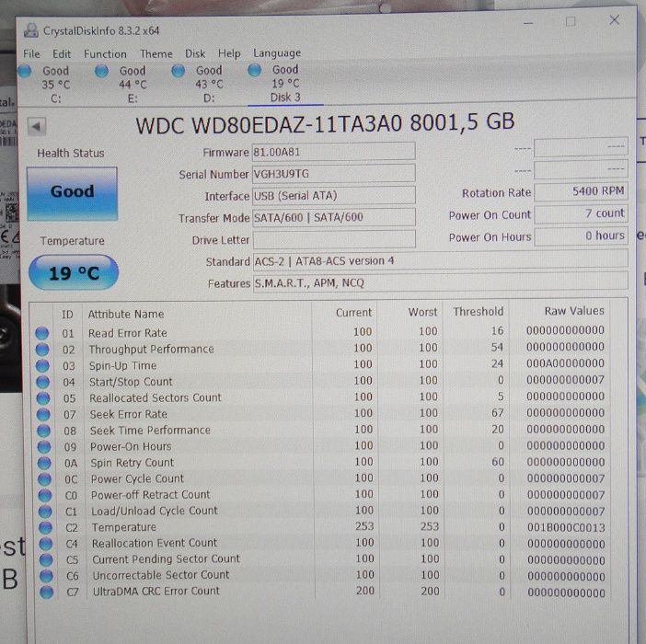Click status dot for Spin-Up Time
Image resolution: width=646 pixels, height=644 pixels.
coord(42,365)
